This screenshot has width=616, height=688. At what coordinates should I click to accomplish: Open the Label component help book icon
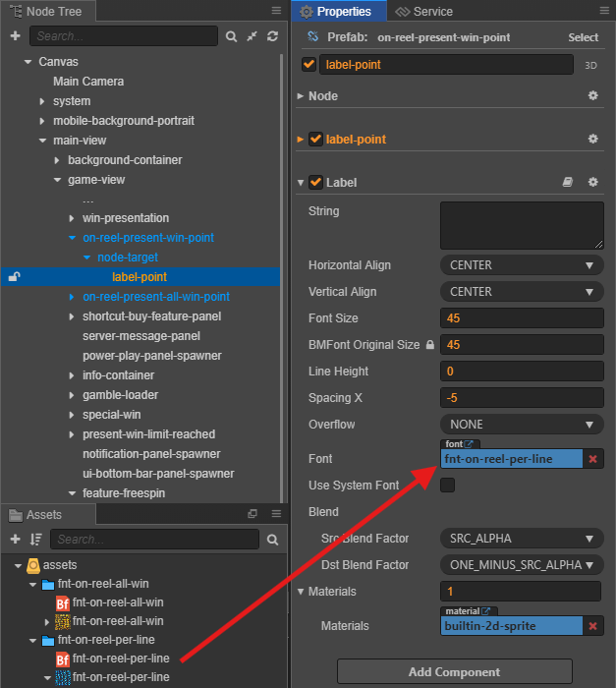(x=568, y=182)
